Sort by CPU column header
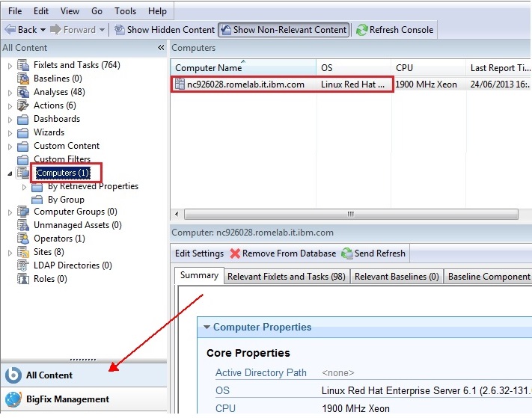This screenshot has width=532, height=418. (428, 68)
